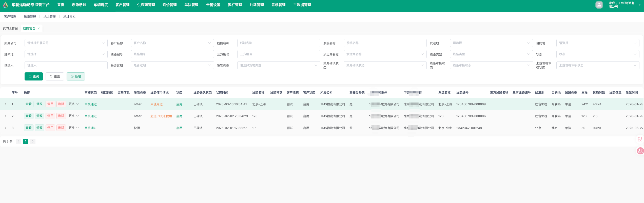Click the platform logo icon

(x=5, y=5)
